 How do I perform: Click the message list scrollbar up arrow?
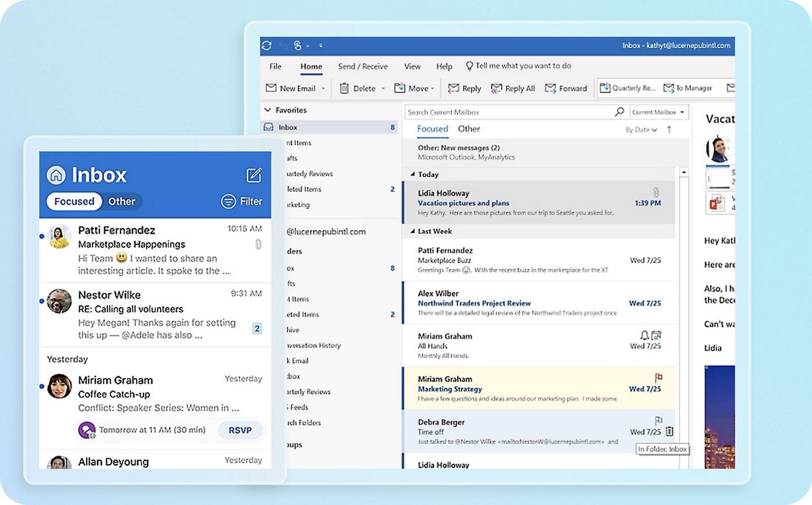pyautogui.click(x=683, y=172)
